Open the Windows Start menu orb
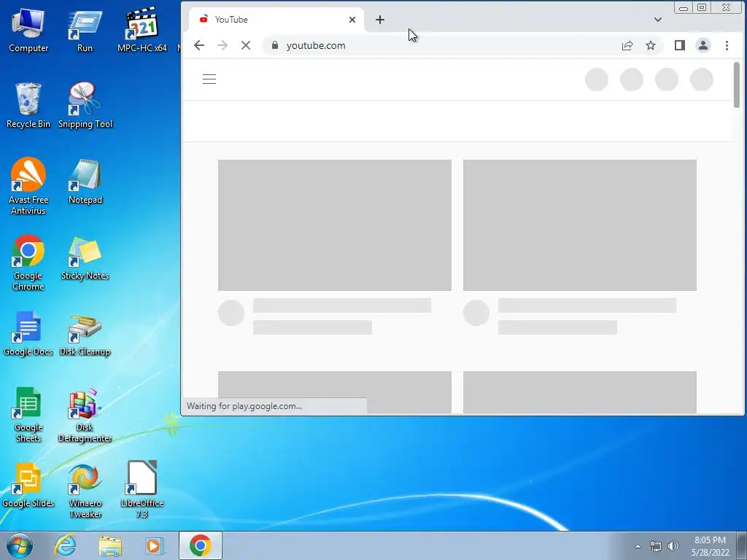This screenshot has height=560, width=747. click(20, 545)
